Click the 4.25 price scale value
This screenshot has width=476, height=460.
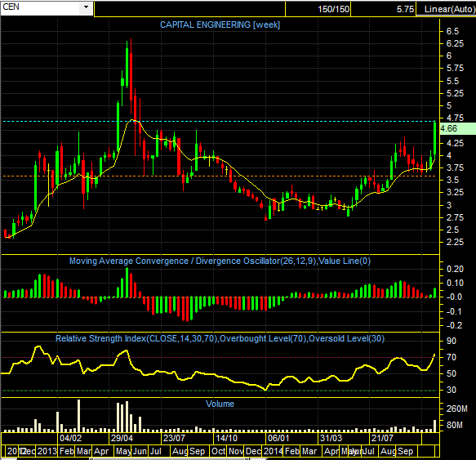(455, 143)
